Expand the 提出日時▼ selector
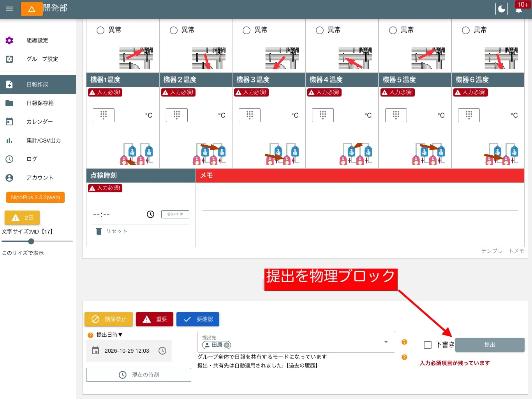Image resolution: width=532 pixels, height=399 pixels. point(109,335)
